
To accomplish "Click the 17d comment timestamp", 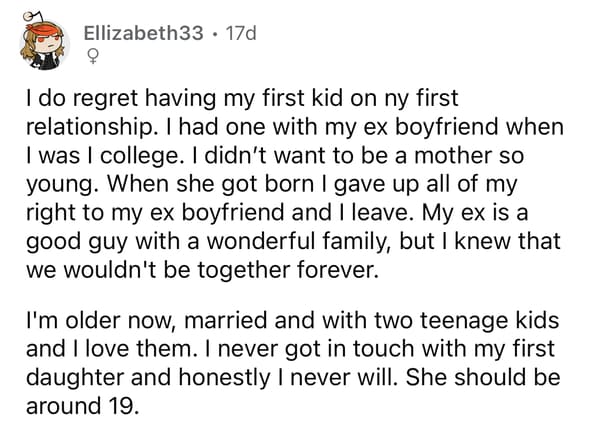I will coord(241,33).
